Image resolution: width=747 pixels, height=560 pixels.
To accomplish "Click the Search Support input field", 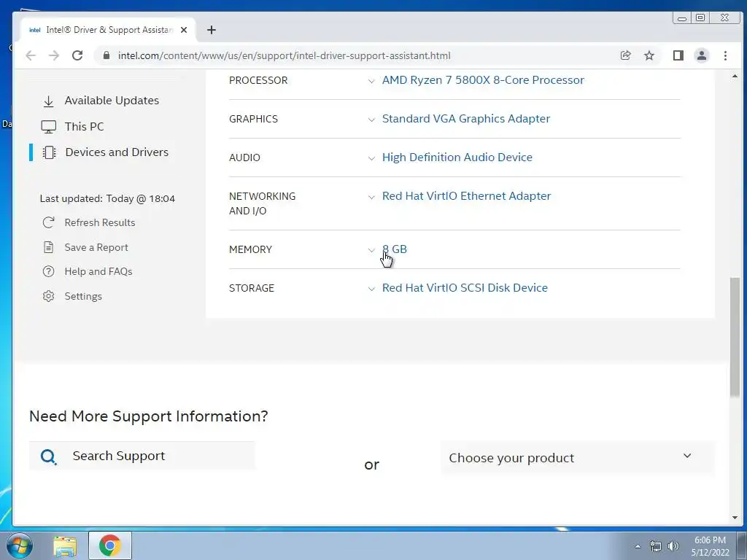I will [142, 456].
